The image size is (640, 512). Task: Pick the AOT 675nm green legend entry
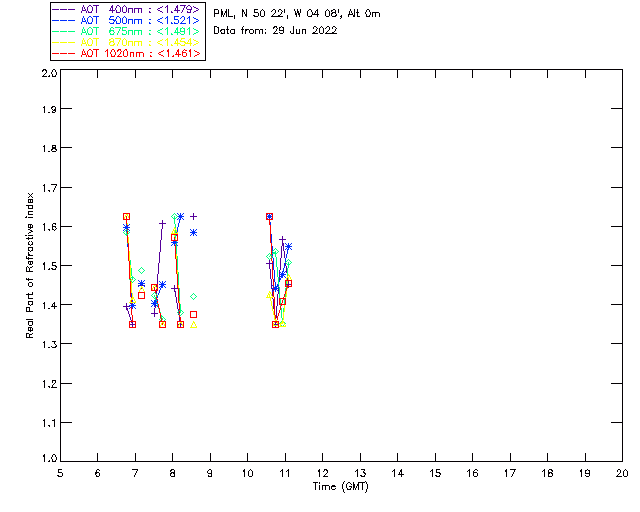point(126,31)
